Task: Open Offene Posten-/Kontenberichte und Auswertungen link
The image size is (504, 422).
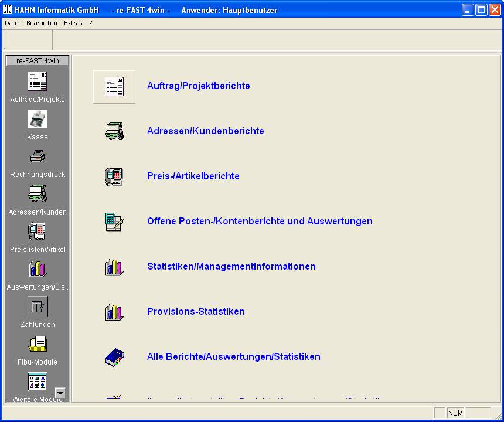Action: pyautogui.click(x=260, y=221)
